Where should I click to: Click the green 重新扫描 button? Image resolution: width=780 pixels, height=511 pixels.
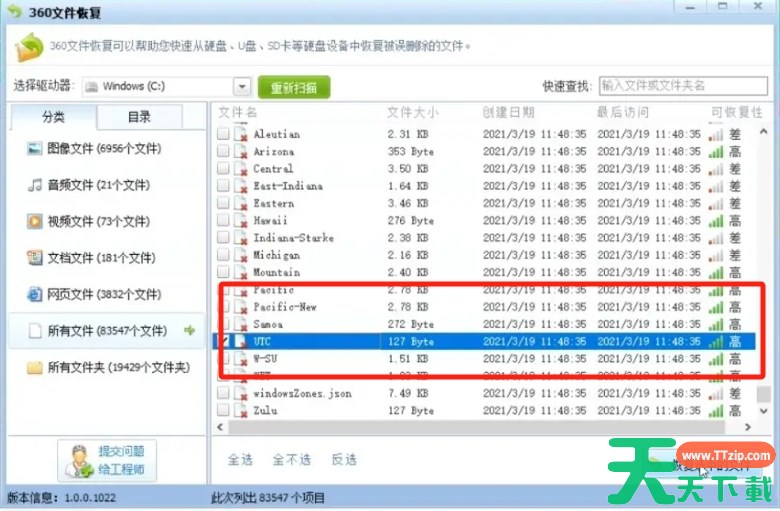click(x=293, y=88)
